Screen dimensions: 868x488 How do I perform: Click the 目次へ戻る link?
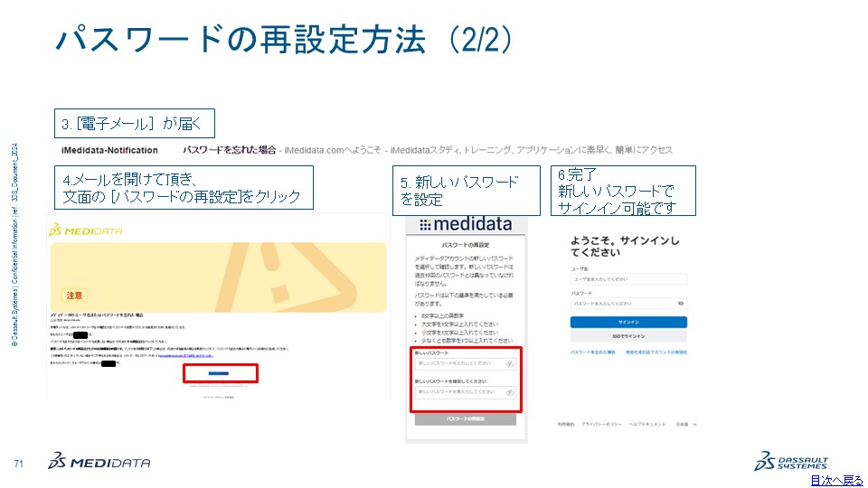pyautogui.click(x=836, y=480)
